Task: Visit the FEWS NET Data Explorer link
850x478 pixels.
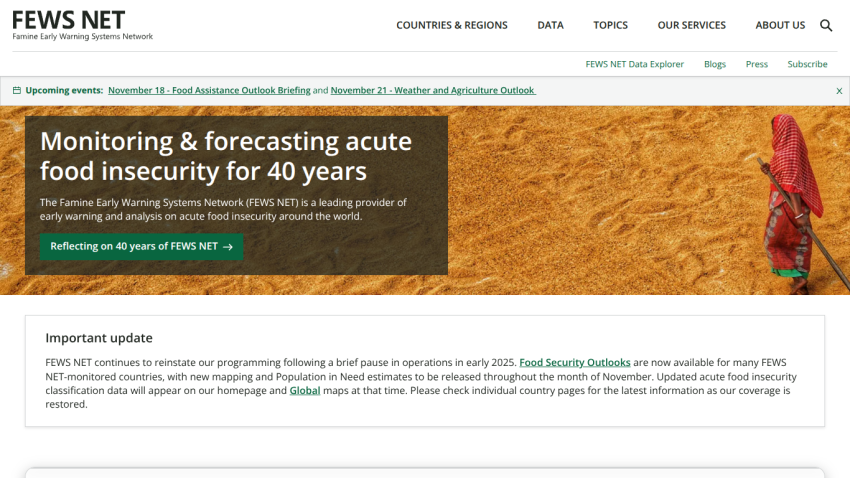Action: coord(634,64)
